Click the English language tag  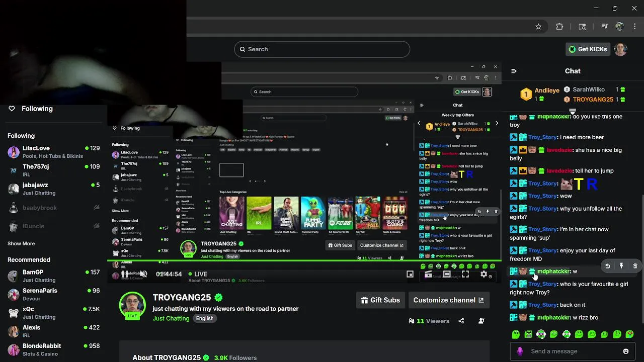pyautogui.click(x=205, y=318)
